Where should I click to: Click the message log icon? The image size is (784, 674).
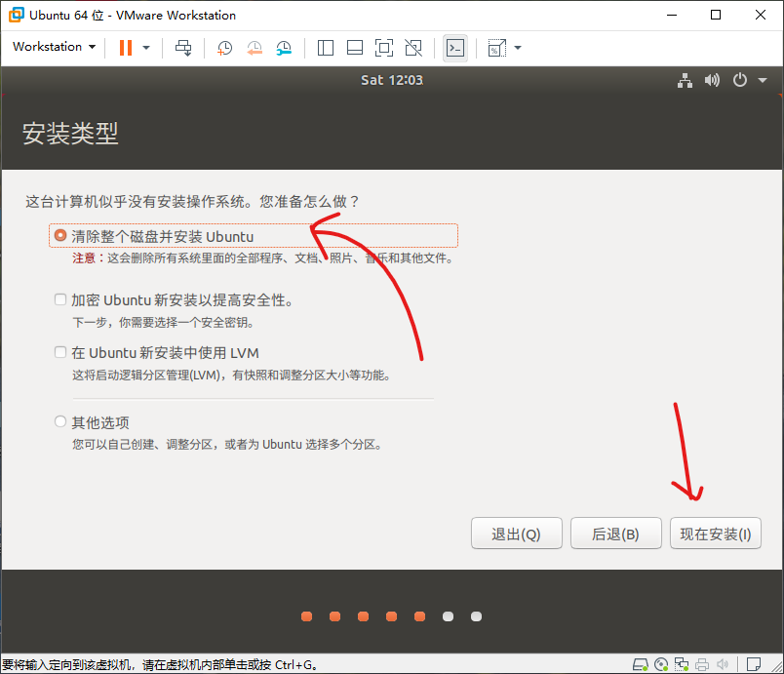click(754, 664)
